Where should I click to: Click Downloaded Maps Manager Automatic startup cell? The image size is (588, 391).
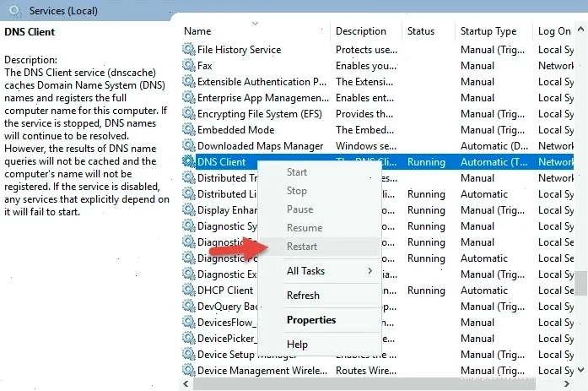click(494, 146)
